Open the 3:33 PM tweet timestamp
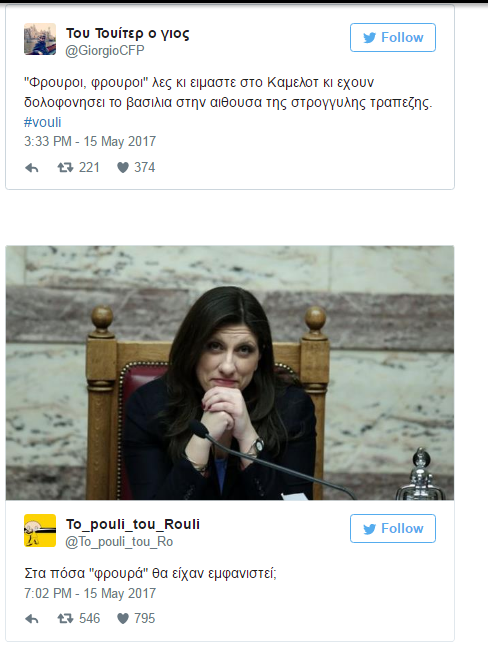 pyautogui.click(x=90, y=141)
